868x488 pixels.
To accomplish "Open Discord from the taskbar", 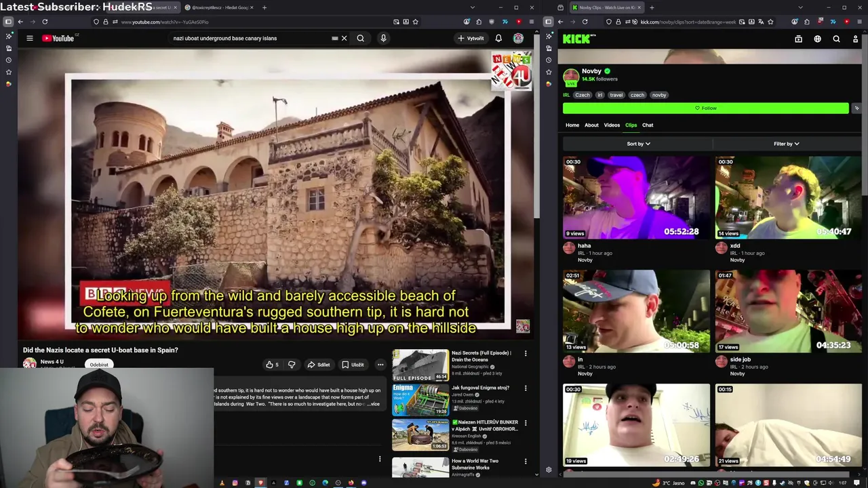I will pos(363,483).
